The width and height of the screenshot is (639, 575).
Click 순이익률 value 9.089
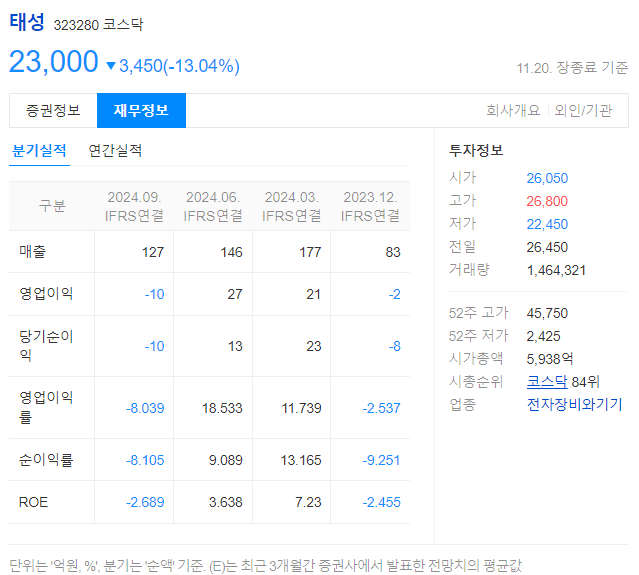pyautogui.click(x=226, y=460)
